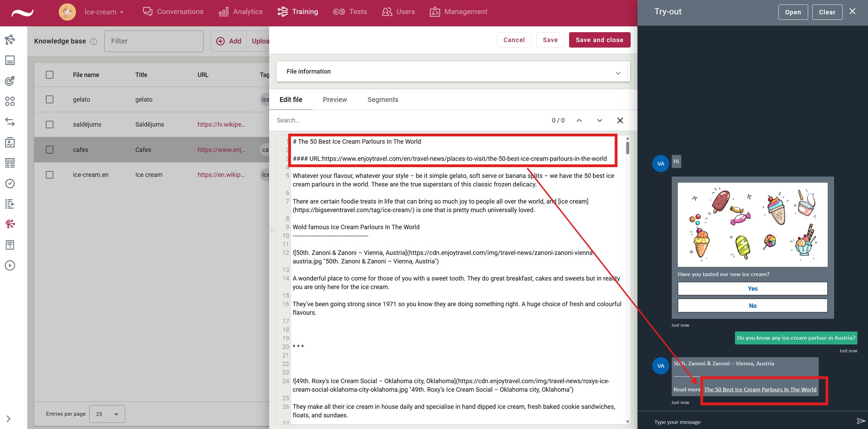Toggle the select-all checkbox in the table header
The height and width of the screenshot is (429, 868).
50,75
